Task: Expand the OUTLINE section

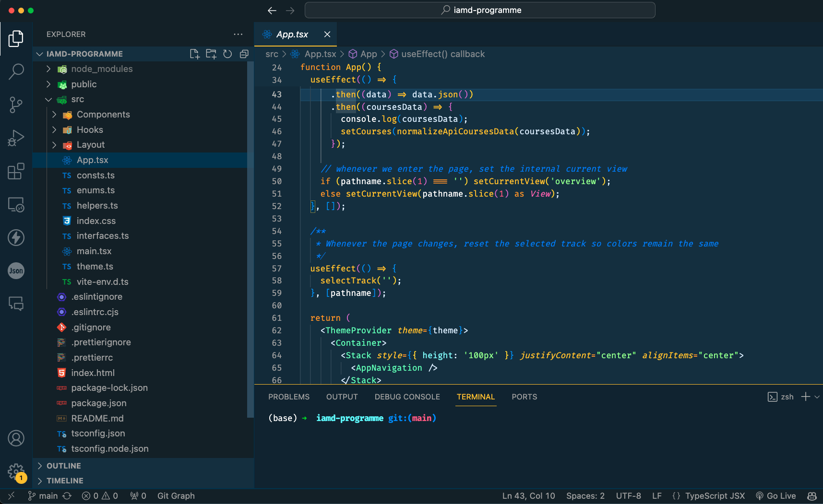Action: (63, 466)
